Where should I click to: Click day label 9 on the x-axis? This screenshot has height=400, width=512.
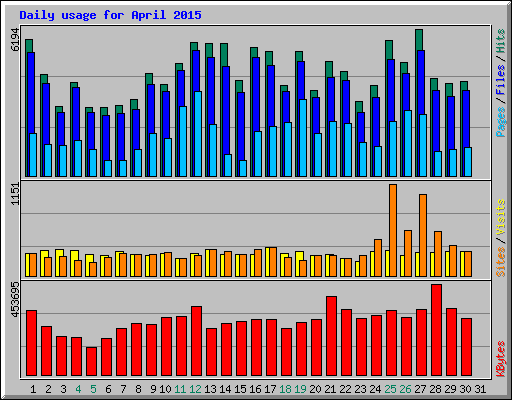pos(153,389)
